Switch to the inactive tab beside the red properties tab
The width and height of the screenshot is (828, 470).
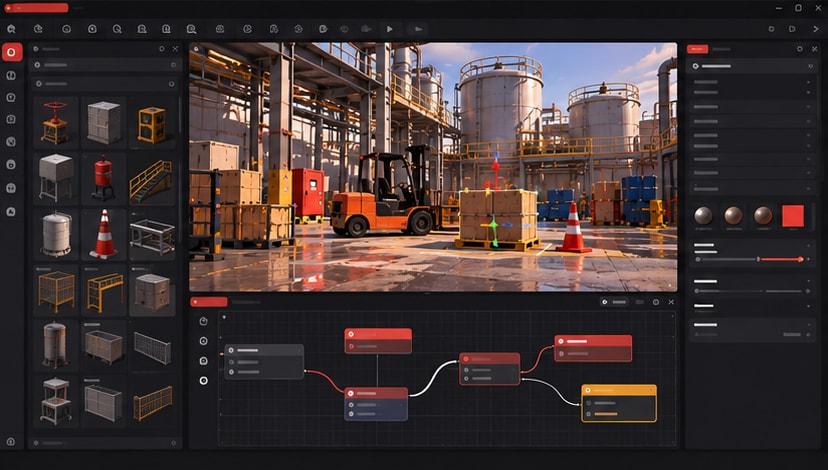coord(722,49)
